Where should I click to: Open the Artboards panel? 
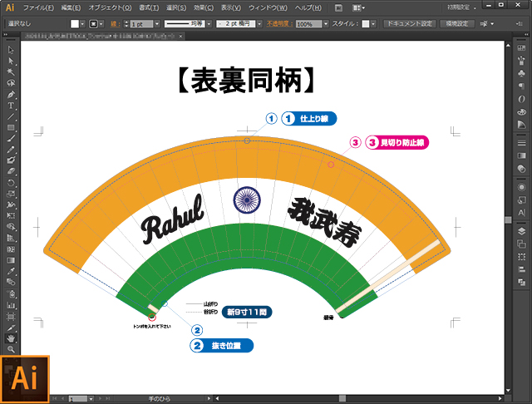[x=521, y=244]
